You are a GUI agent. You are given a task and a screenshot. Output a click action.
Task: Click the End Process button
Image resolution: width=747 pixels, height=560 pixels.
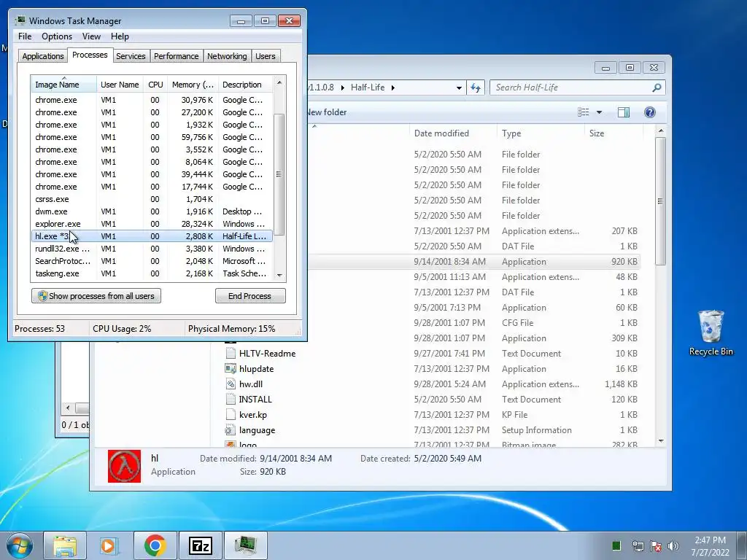pos(250,296)
